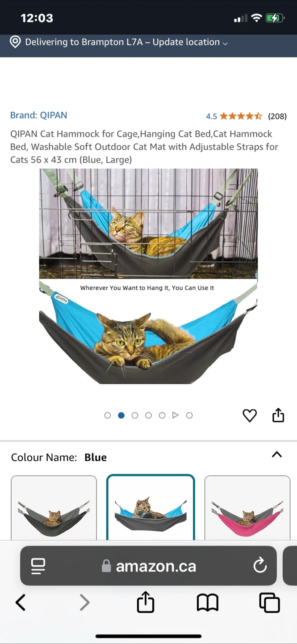Image resolution: width=297 pixels, height=644 pixels.
Task: Tap the heart wishlist icon
Action: click(250, 415)
